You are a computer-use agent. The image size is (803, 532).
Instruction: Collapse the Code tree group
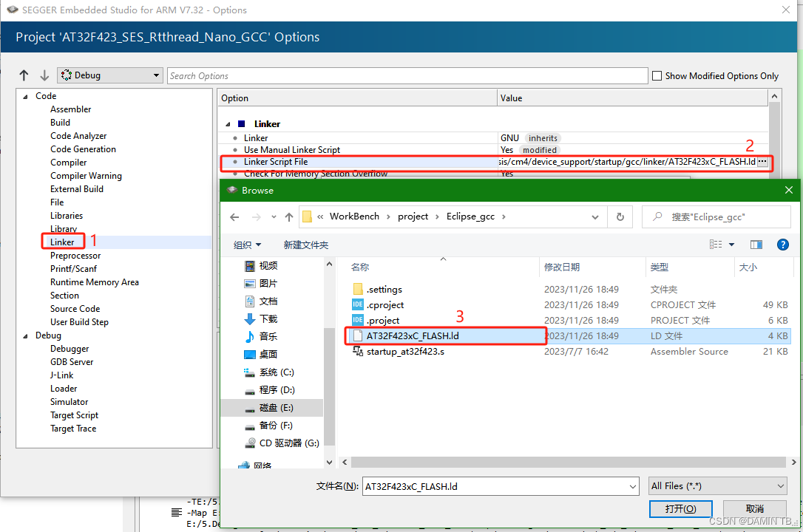click(x=26, y=96)
